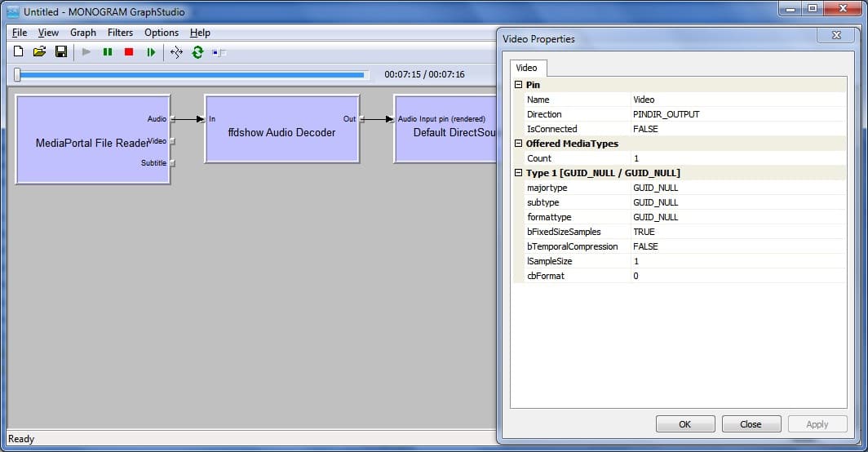Viewport: 868px width, 452px height.
Task: Click the direct connect mode toolbar icon
Action: pos(219,53)
